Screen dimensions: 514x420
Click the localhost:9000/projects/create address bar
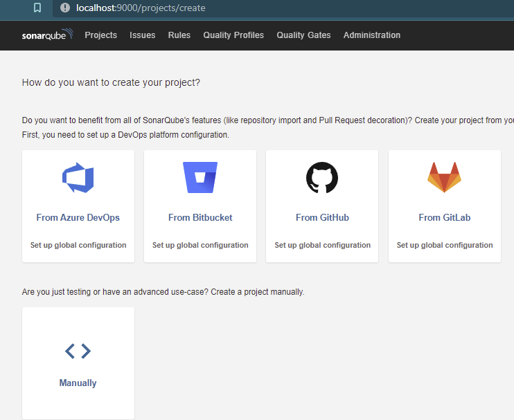pos(283,8)
